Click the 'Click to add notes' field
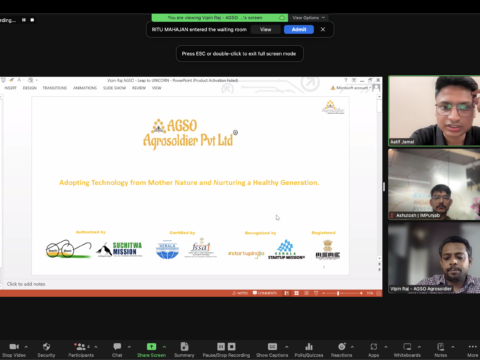Screen dimensions: 480x360 tap(26, 284)
